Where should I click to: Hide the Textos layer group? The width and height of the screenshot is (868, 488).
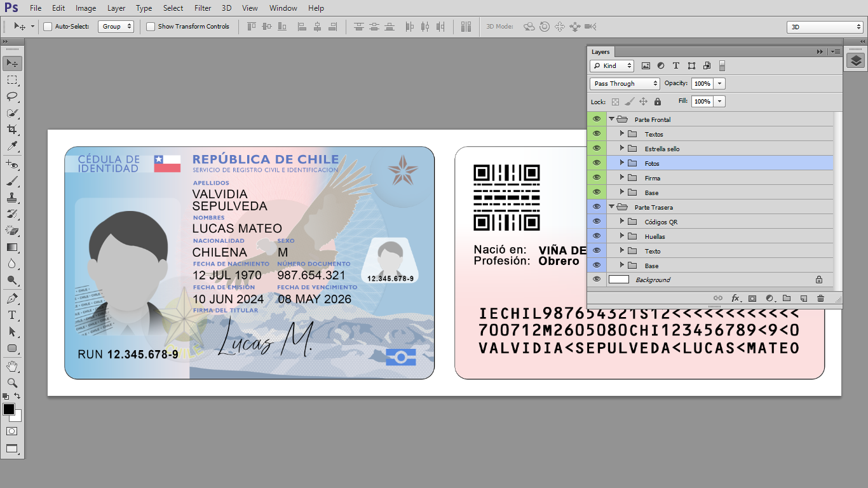(x=597, y=133)
